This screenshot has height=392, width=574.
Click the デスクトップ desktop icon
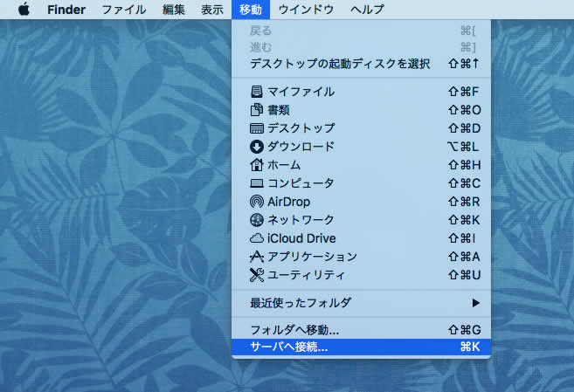point(257,128)
